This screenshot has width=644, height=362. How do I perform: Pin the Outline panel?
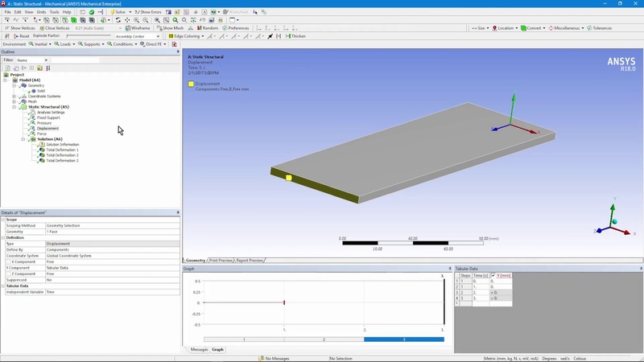pyautogui.click(x=178, y=51)
